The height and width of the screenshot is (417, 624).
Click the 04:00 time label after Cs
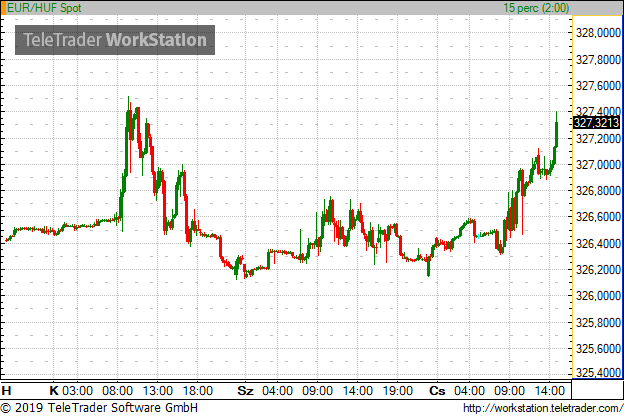click(x=469, y=391)
